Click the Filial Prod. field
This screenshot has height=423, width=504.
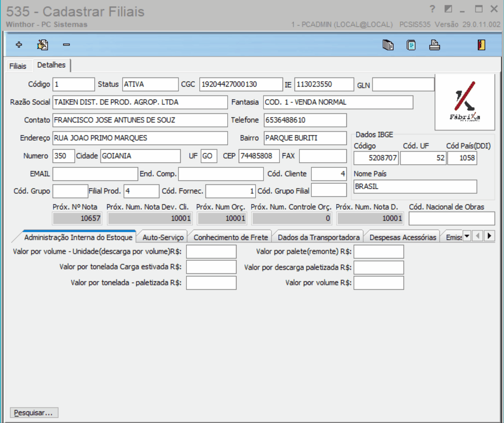(141, 192)
